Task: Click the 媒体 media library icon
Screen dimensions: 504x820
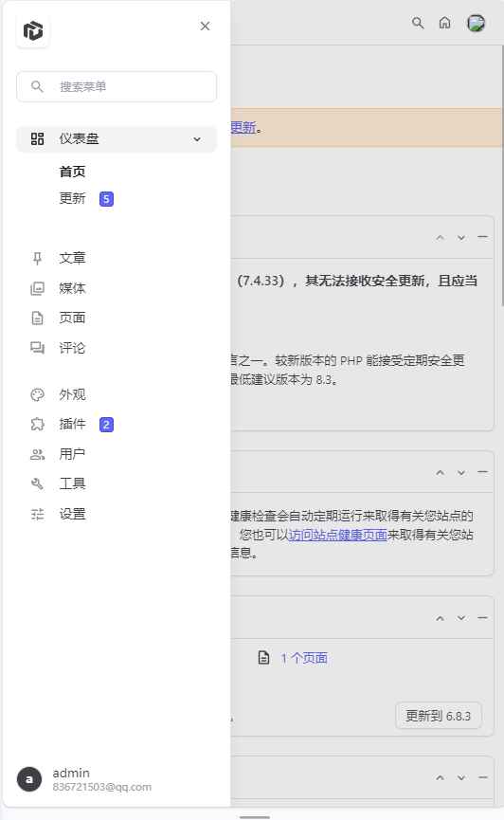Action: (37, 288)
